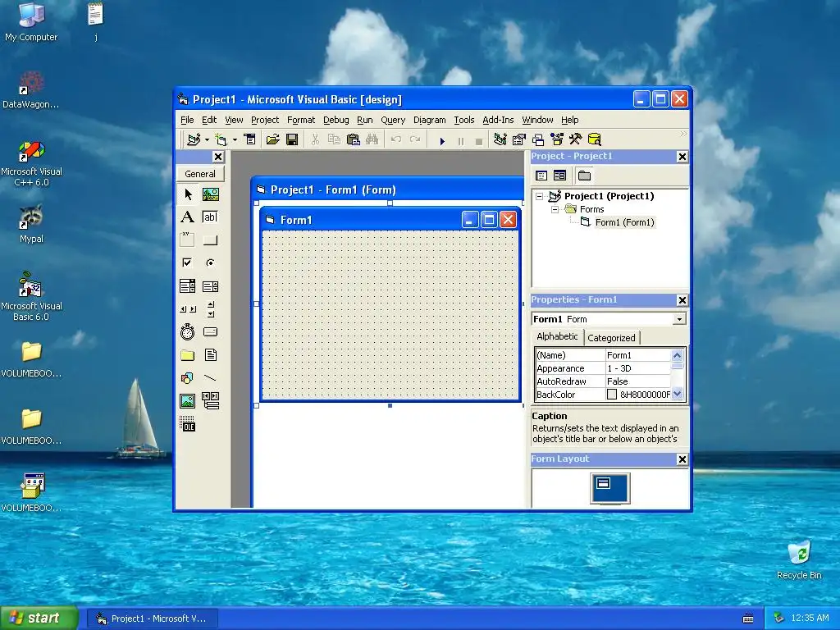The width and height of the screenshot is (840, 630).
Task: Click Add Standard EXE Project toolbar icon
Action: pyautogui.click(x=194, y=139)
